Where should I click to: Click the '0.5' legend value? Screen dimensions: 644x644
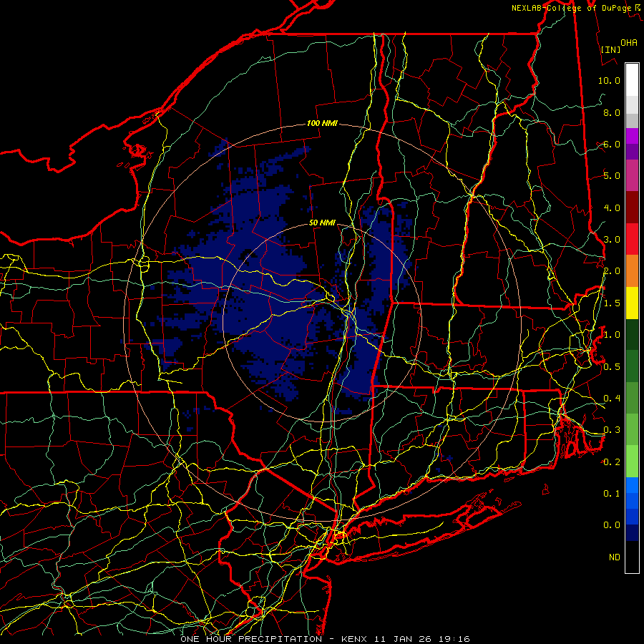tap(612, 366)
